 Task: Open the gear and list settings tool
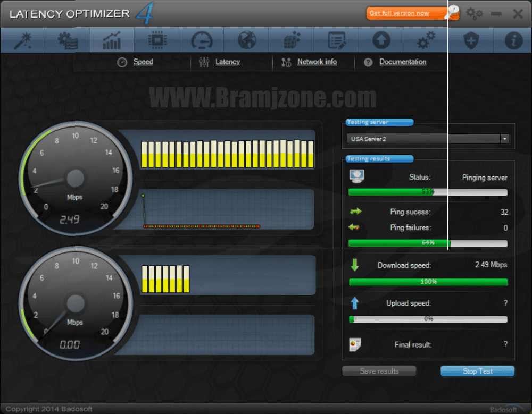(x=68, y=40)
